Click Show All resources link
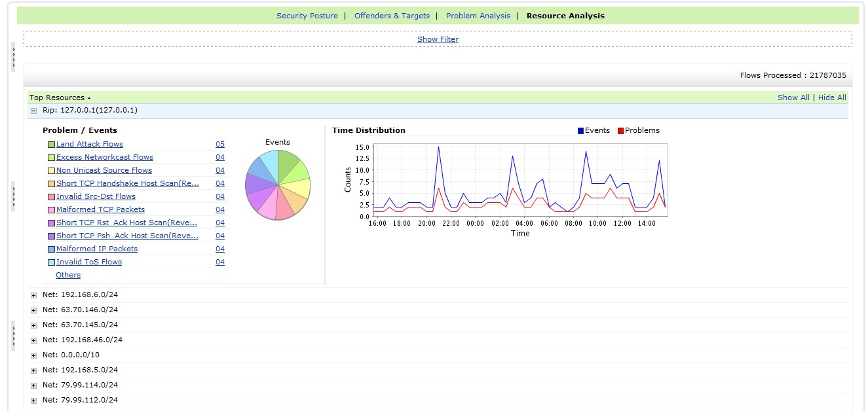Viewport: 868px width, 411px height. [x=793, y=98]
